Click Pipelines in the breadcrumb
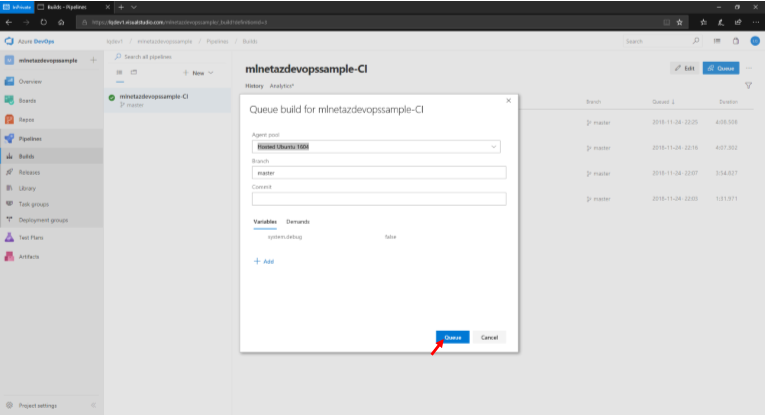 (217, 41)
